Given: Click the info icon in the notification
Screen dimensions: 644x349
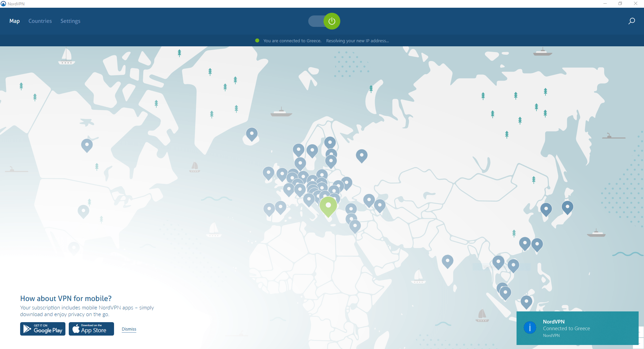Looking at the screenshot, I should pyautogui.click(x=530, y=328).
